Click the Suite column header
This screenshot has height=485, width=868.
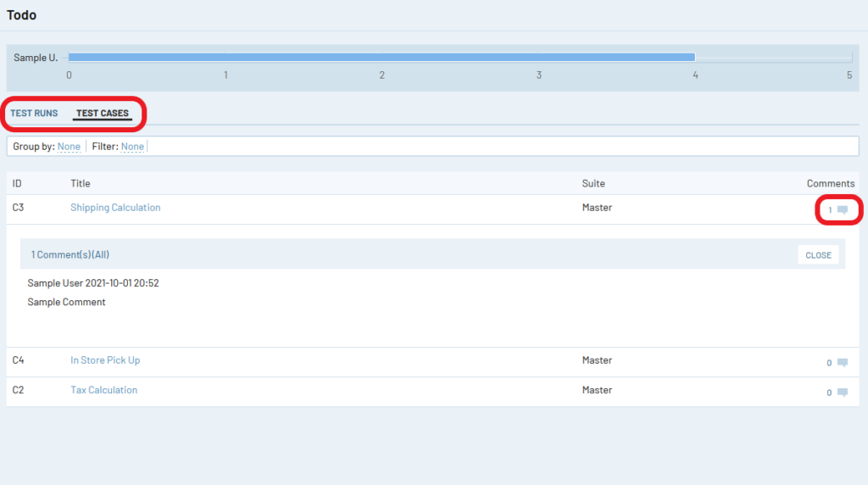593,183
